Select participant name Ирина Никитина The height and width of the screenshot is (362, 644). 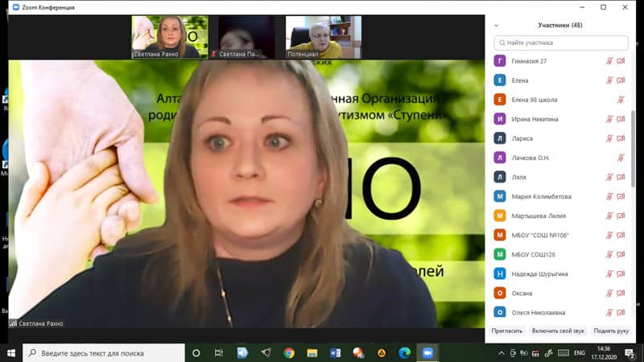[535, 119]
